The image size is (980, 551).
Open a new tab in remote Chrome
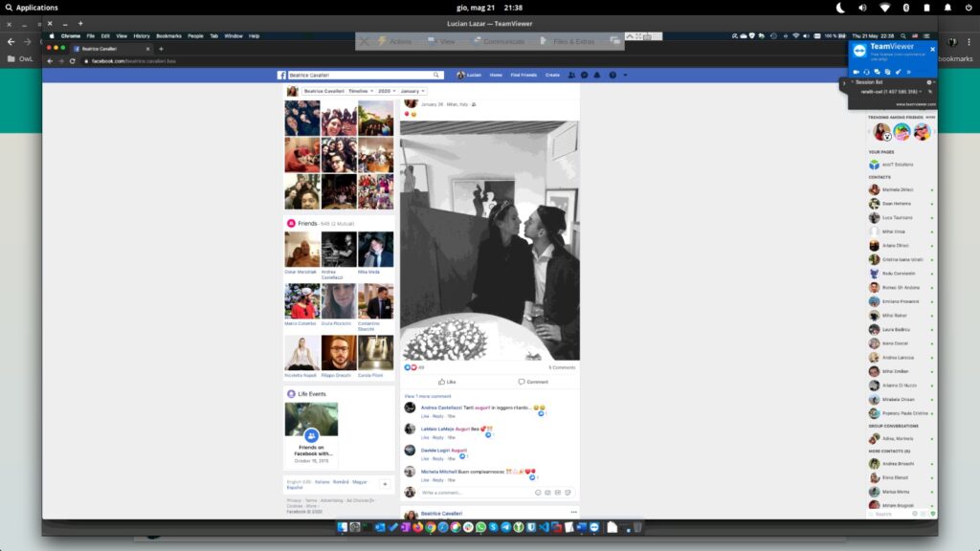(x=161, y=49)
